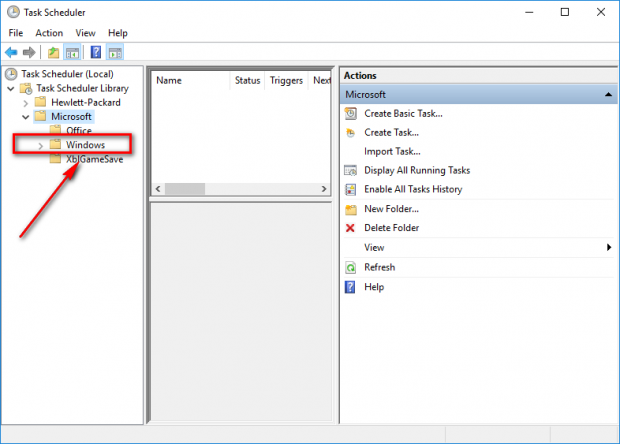Click the Office folder icon

[55, 130]
